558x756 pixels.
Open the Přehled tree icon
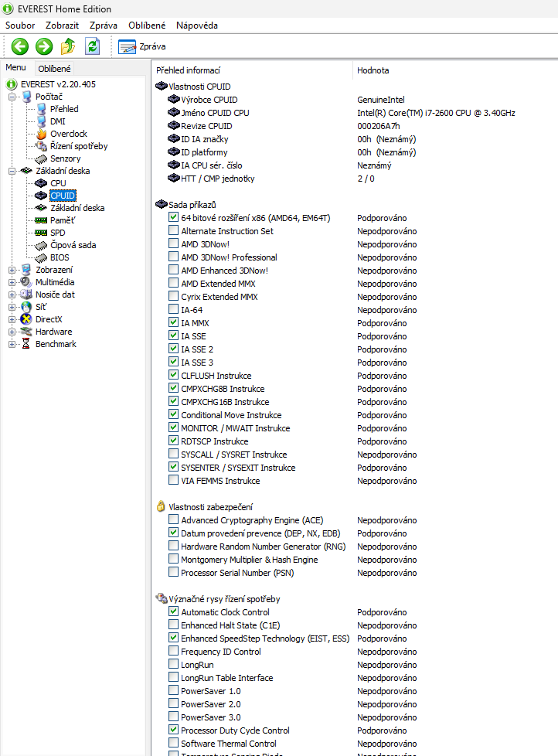(42, 109)
